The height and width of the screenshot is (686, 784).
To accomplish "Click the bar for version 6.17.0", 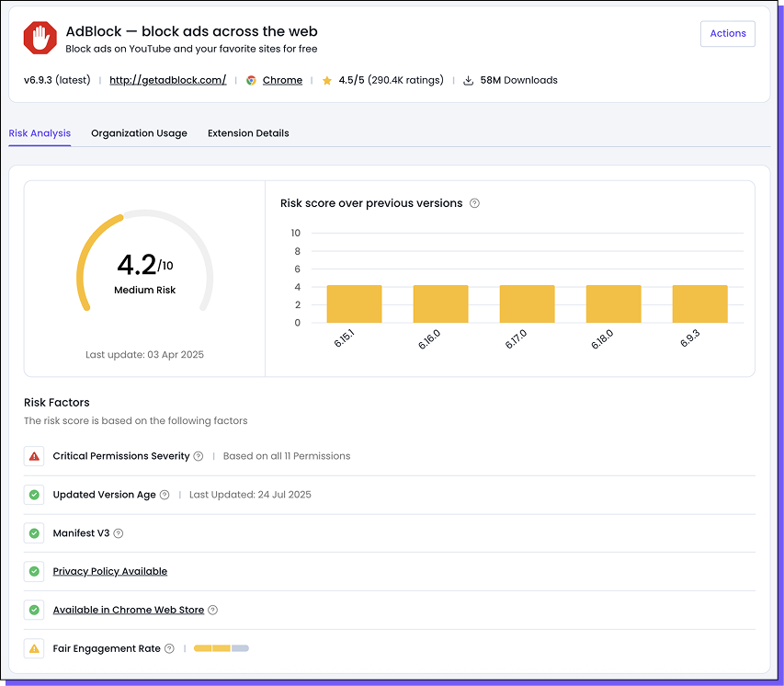I will pos(527,303).
